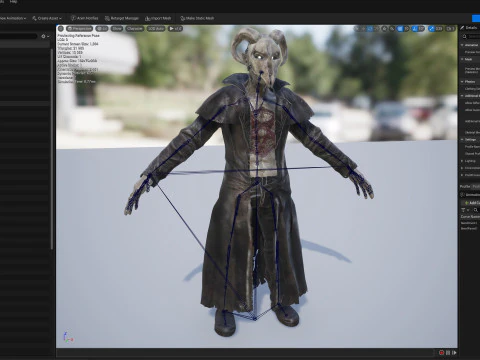This screenshot has height=360, width=480.
Task: Select the highlighted translate gizmo tool
Action: pos(370,29)
